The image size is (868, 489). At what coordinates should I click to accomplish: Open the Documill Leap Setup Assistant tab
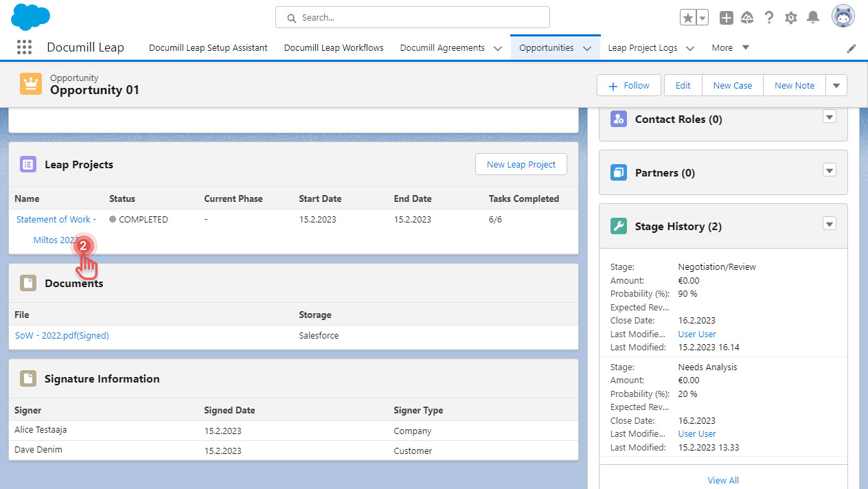coord(208,48)
